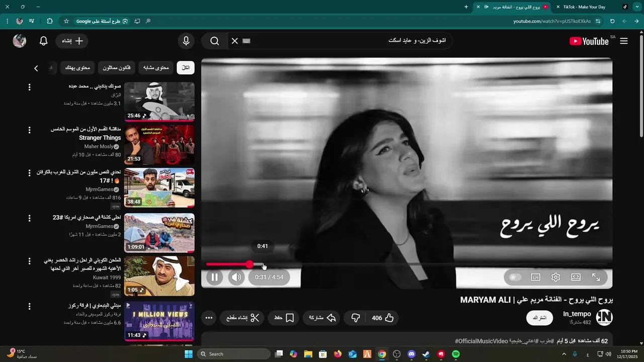
Task: Open Chrome's three-dot menu
Action: [x=7, y=21]
